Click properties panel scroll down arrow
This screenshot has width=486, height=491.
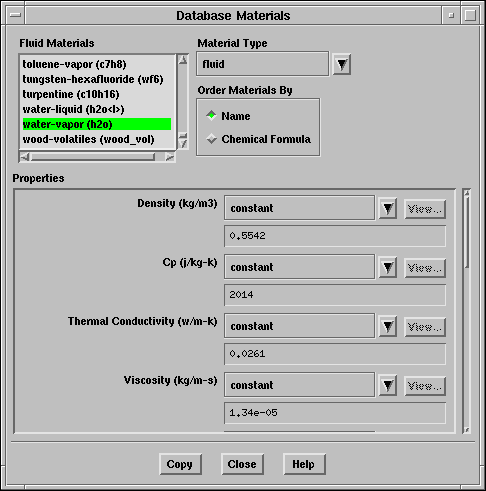[x=467, y=430]
